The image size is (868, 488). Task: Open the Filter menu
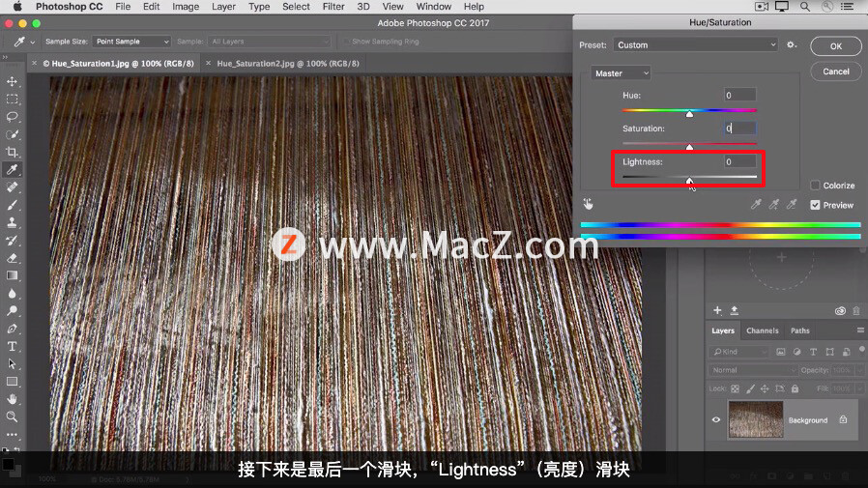click(x=333, y=7)
